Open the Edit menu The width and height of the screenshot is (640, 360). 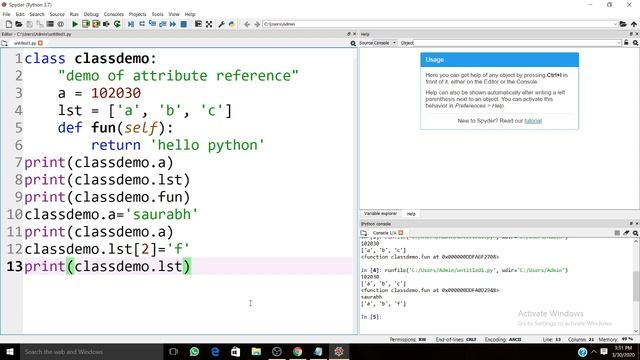pyautogui.click(x=20, y=14)
